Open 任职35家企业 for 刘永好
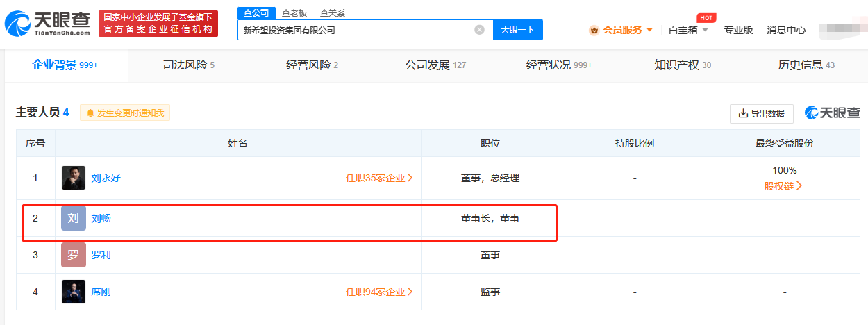The image size is (868, 325). [x=379, y=178]
